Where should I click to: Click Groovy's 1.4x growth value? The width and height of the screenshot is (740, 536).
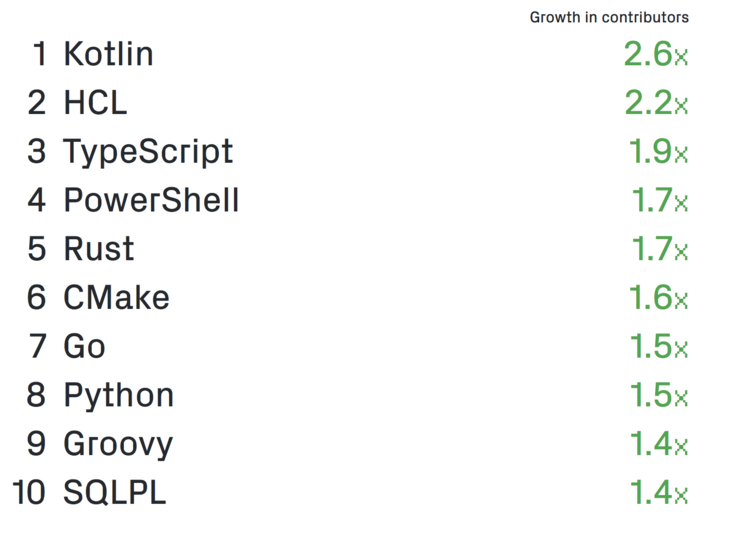pyautogui.click(x=659, y=444)
